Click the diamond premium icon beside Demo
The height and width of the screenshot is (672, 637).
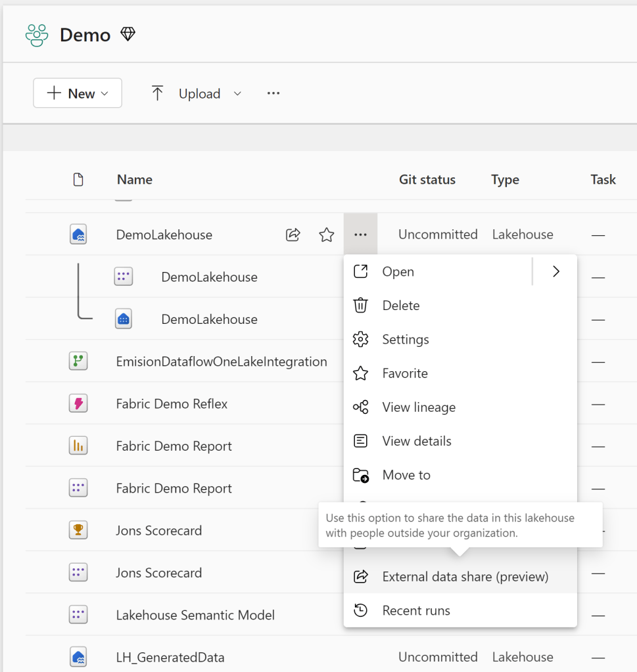point(128,34)
